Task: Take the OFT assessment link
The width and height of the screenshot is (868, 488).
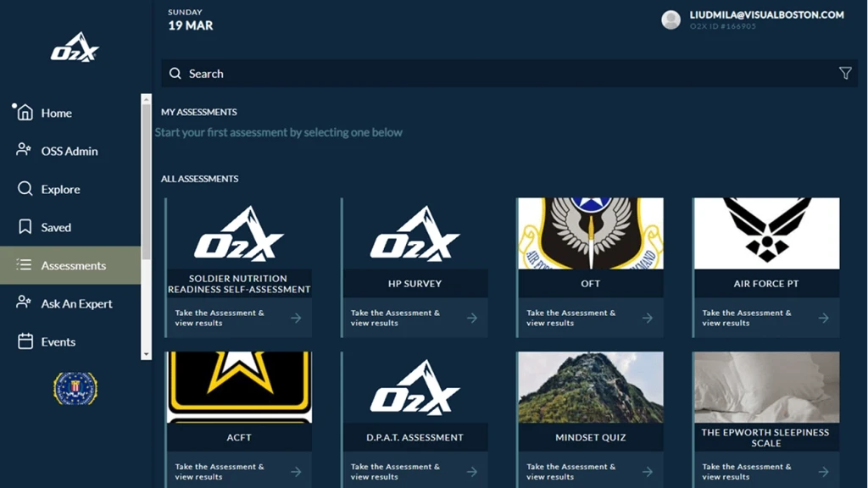Action: [x=570, y=319]
